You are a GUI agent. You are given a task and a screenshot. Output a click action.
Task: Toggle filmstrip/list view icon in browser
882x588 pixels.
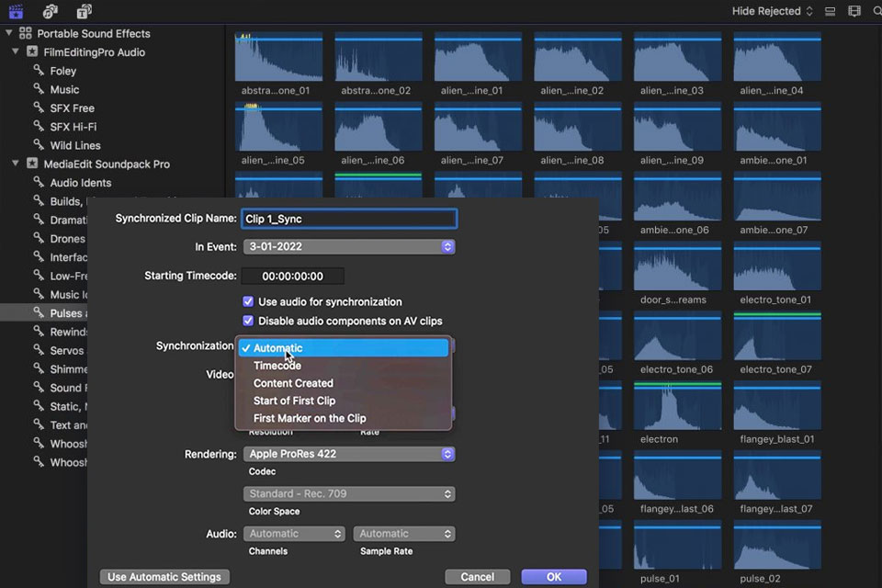[x=831, y=11]
